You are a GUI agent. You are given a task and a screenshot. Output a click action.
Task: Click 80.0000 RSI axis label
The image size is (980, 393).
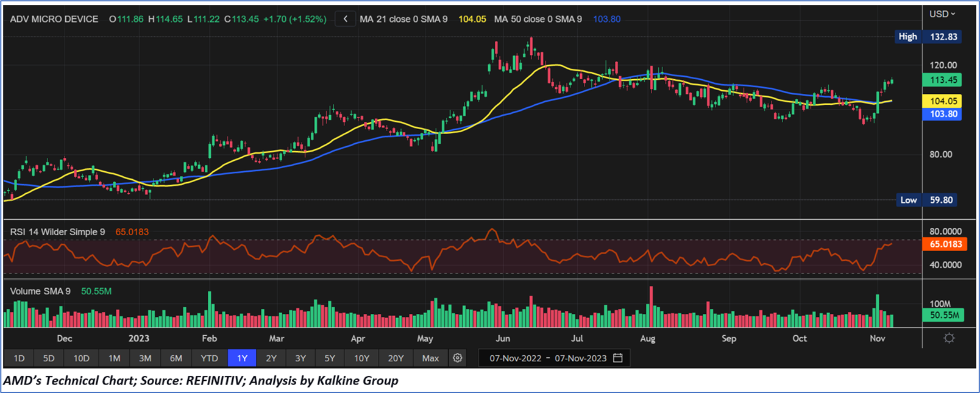945,232
